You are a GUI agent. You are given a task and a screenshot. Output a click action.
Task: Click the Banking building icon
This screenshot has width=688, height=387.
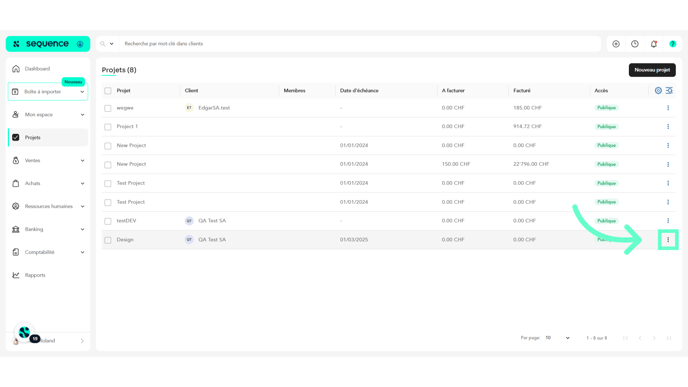pos(16,229)
